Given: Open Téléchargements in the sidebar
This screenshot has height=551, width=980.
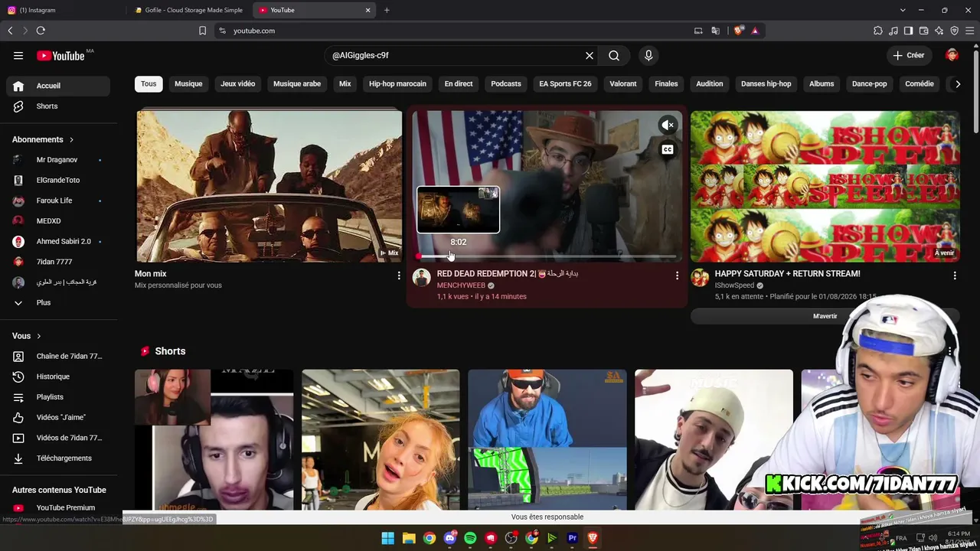Looking at the screenshot, I should [x=58, y=458].
